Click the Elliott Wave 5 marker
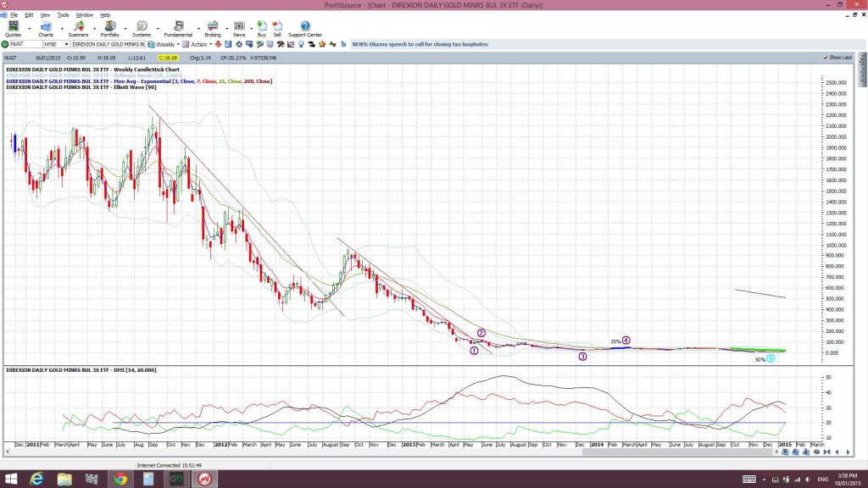 click(x=771, y=358)
